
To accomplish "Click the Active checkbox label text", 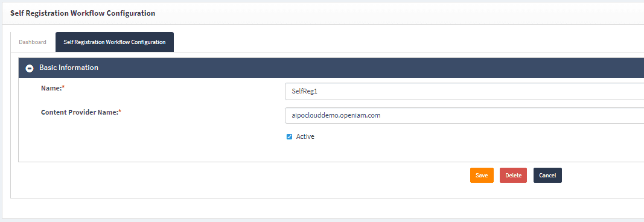I will click(x=305, y=137).
